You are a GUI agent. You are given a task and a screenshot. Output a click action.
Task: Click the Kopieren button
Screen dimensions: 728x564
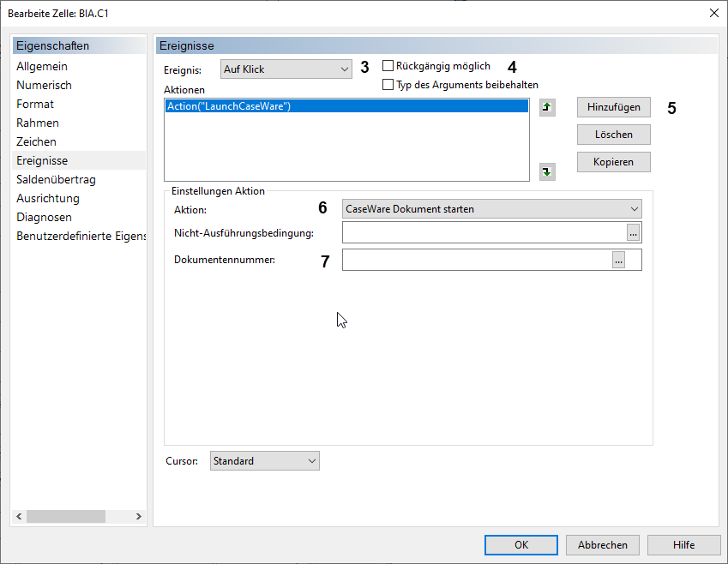(613, 162)
